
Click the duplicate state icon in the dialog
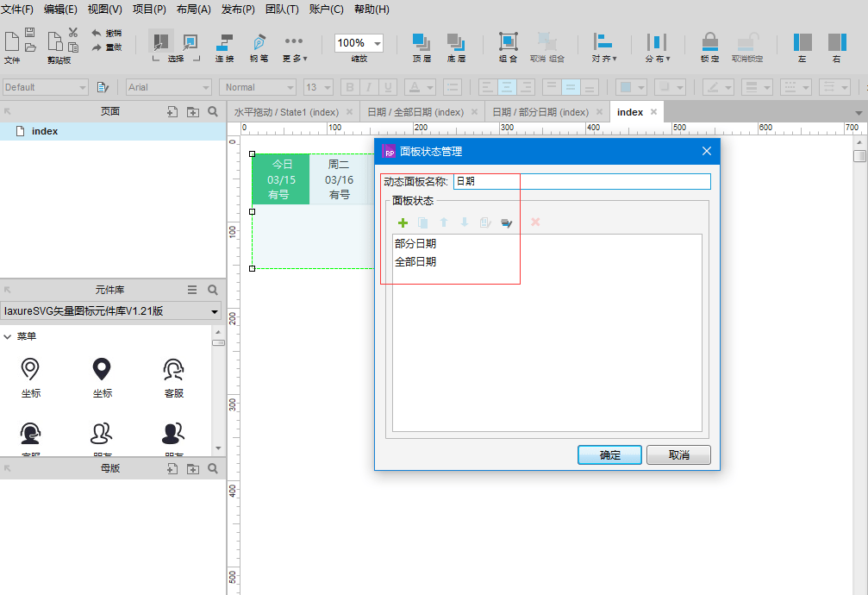pyautogui.click(x=422, y=222)
